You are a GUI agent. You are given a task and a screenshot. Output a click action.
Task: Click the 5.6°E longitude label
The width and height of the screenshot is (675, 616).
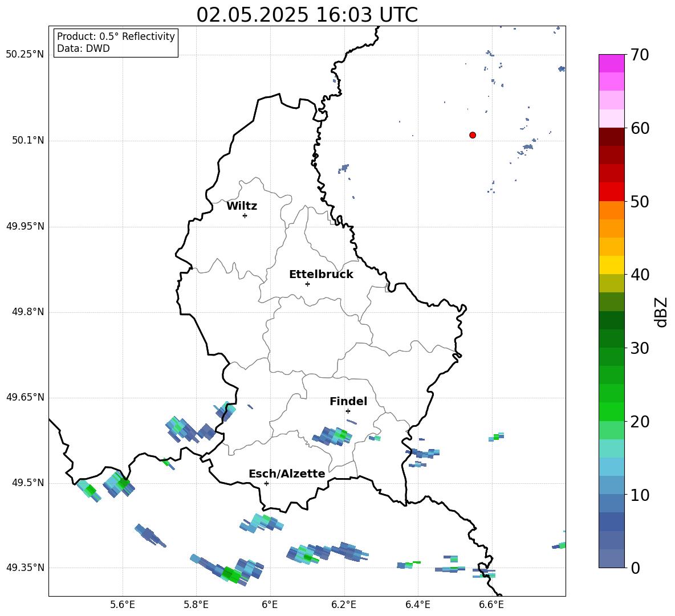click(123, 605)
